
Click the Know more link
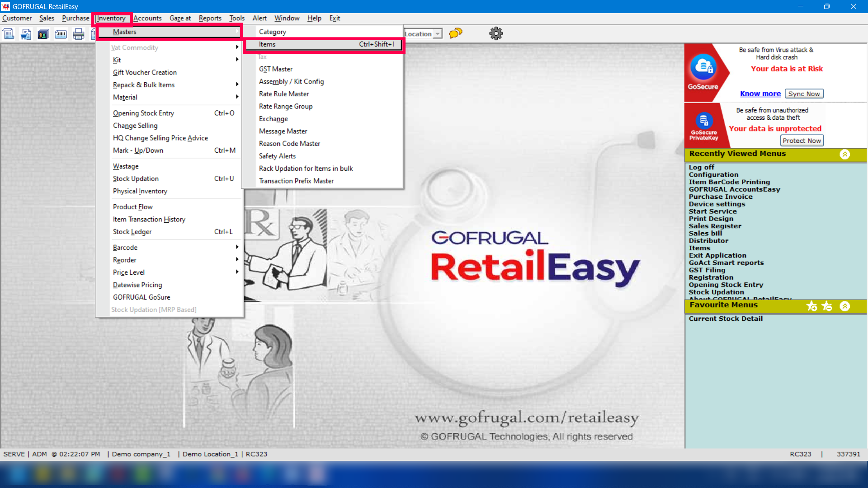[x=760, y=94]
